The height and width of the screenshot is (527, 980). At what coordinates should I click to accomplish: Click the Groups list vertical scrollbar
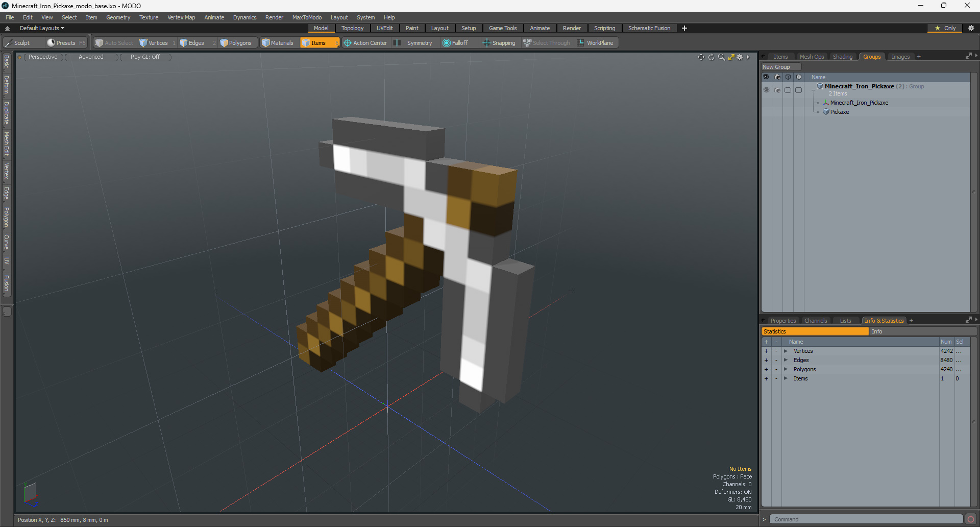click(x=974, y=192)
